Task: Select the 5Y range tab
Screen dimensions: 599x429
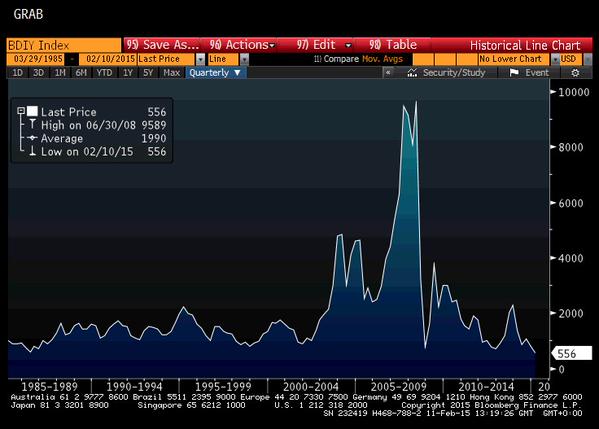Action: click(x=148, y=73)
